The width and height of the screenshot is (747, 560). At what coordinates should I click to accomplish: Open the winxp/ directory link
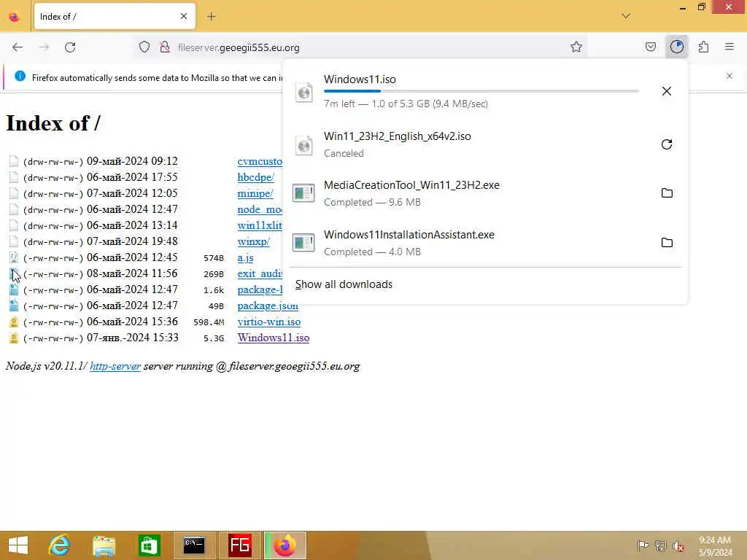point(253,241)
